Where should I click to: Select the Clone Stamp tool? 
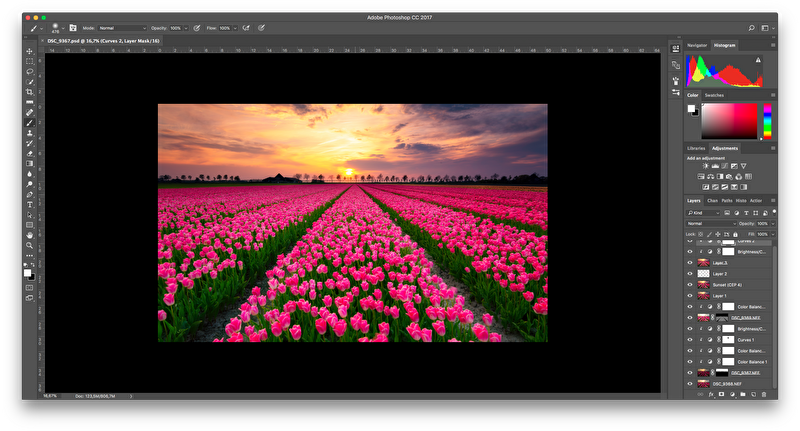(30, 133)
